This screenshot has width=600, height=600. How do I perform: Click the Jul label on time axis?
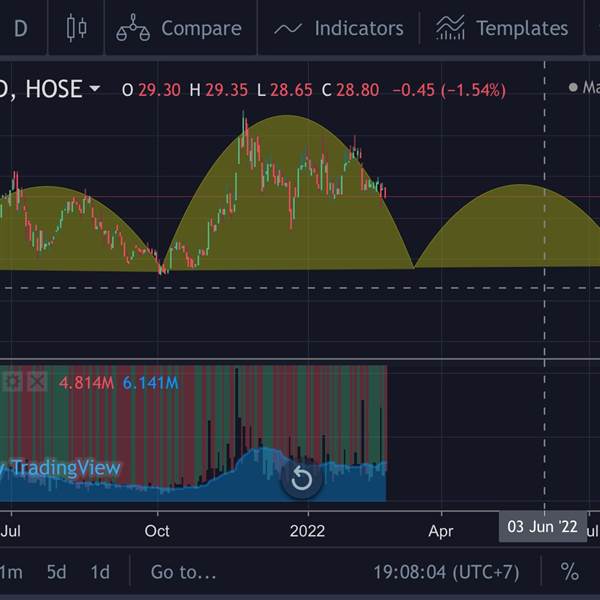11,531
